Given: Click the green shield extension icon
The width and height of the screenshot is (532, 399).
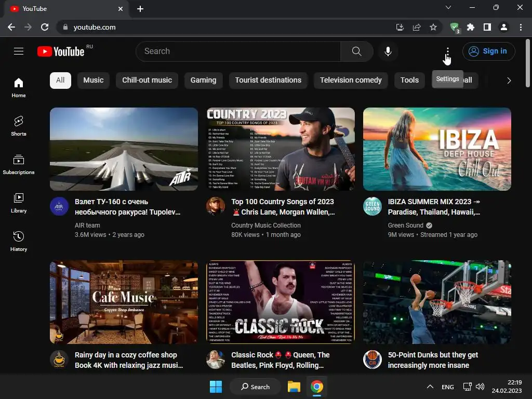Looking at the screenshot, I should (x=455, y=28).
